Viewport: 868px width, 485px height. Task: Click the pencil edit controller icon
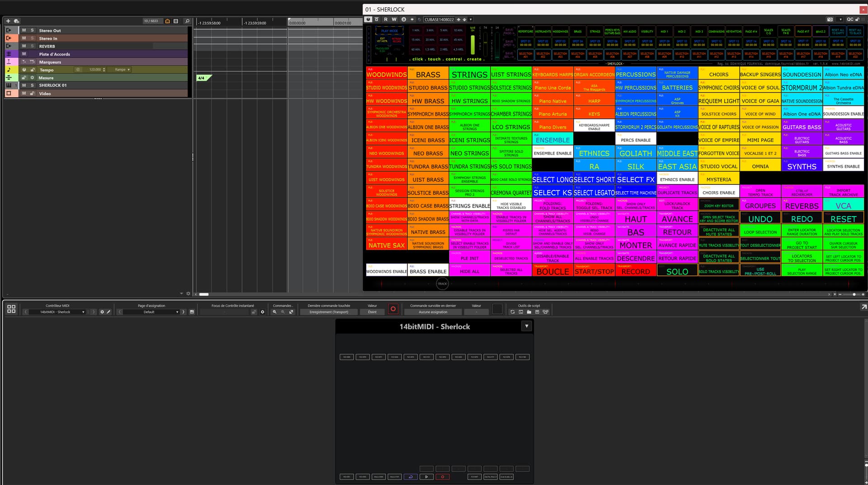pos(108,312)
